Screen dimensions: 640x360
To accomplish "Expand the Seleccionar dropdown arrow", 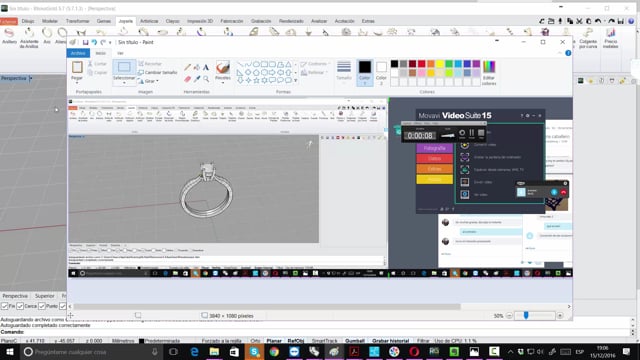I will pos(124,83).
